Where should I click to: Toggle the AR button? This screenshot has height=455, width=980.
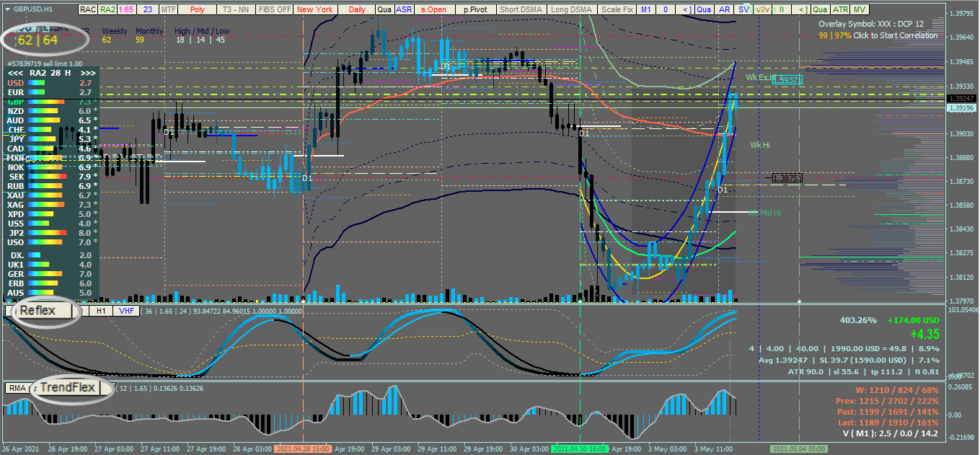[724, 9]
